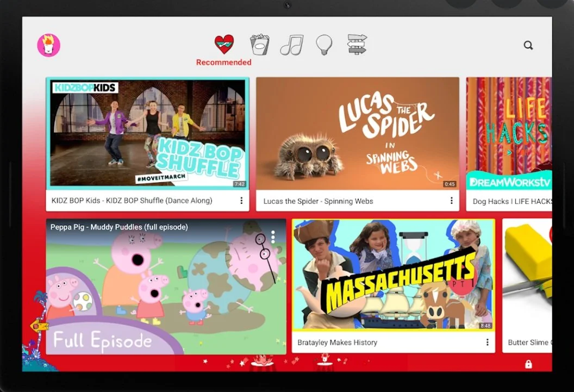Image resolution: width=574 pixels, height=392 pixels.
Task: Click title 'Lucas the Spider - Spinning Webs'
Action: click(318, 201)
